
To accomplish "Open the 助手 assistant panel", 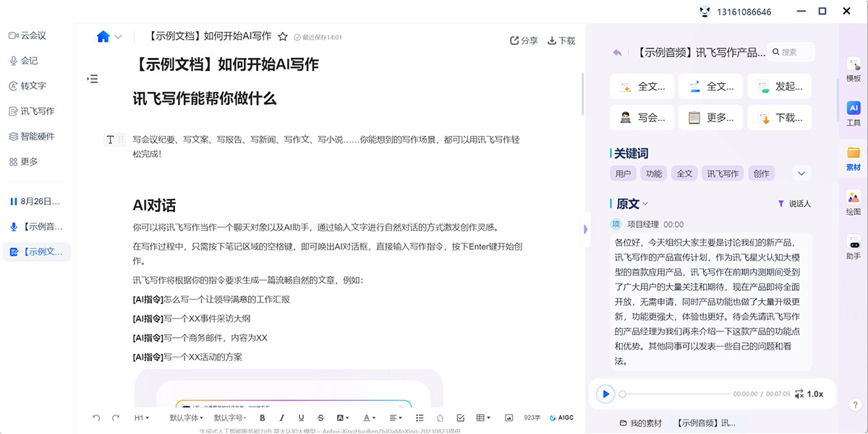I will 854,247.
